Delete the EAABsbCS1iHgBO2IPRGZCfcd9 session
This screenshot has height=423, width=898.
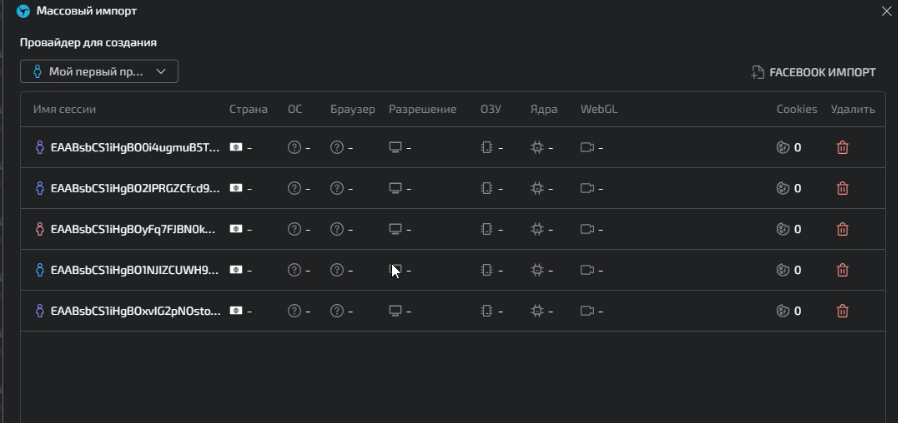tap(842, 188)
